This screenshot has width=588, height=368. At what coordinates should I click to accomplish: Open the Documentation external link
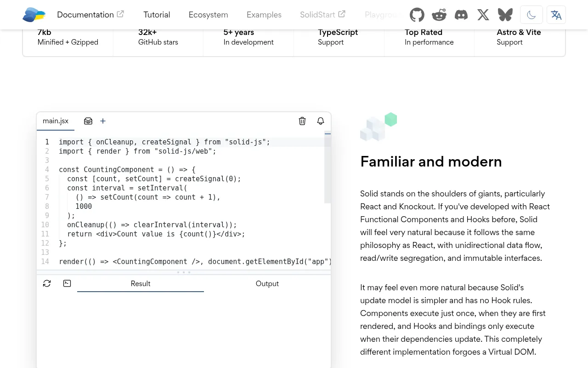90,15
